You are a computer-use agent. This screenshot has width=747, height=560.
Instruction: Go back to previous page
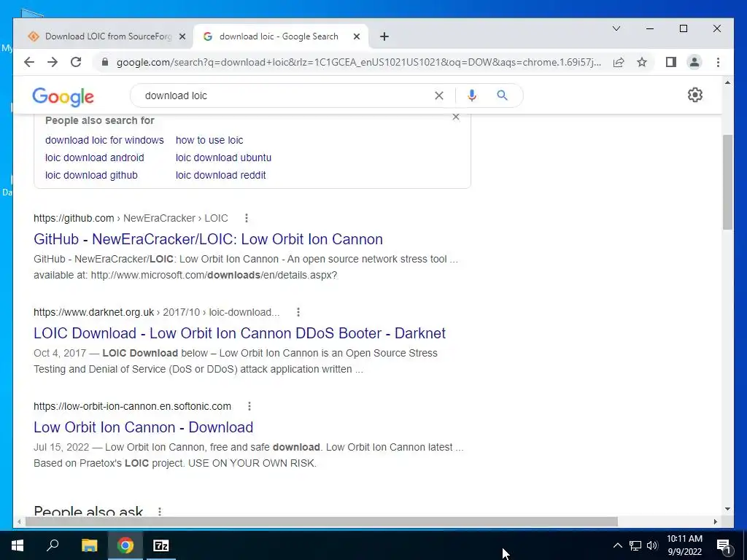coord(29,63)
